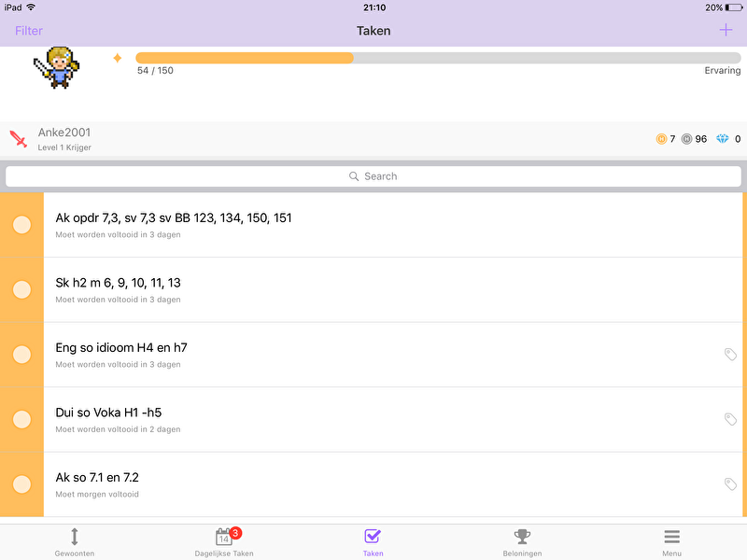Click the pixel warrior avatar
This screenshot has height=560, width=747.
pos(58,67)
